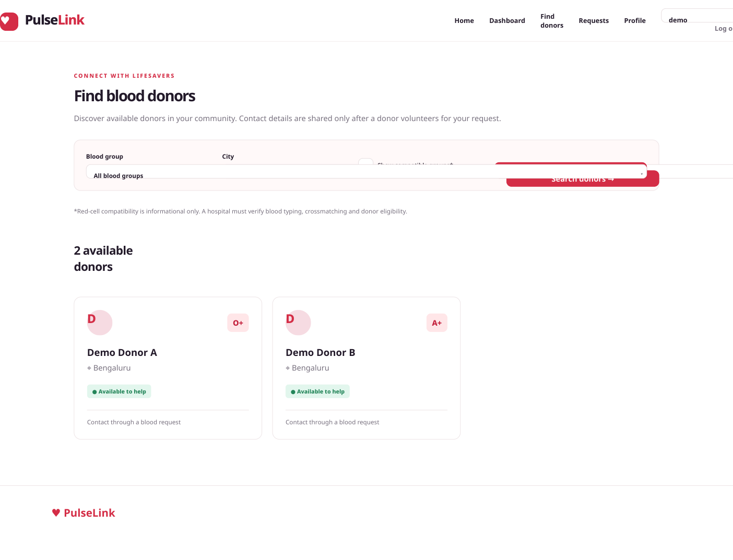Image resolution: width=733 pixels, height=560 pixels.
Task: Click the O+ blood group badge
Action: [x=238, y=323]
